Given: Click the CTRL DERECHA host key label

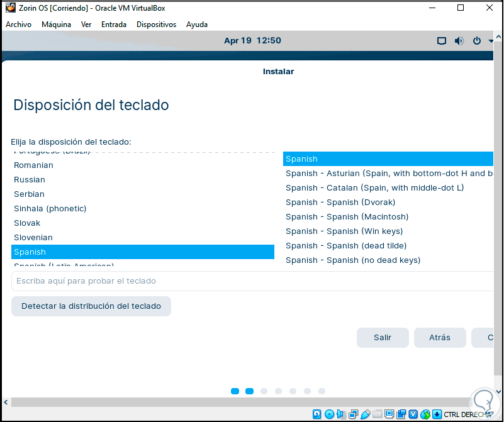Looking at the screenshot, I should (468, 414).
